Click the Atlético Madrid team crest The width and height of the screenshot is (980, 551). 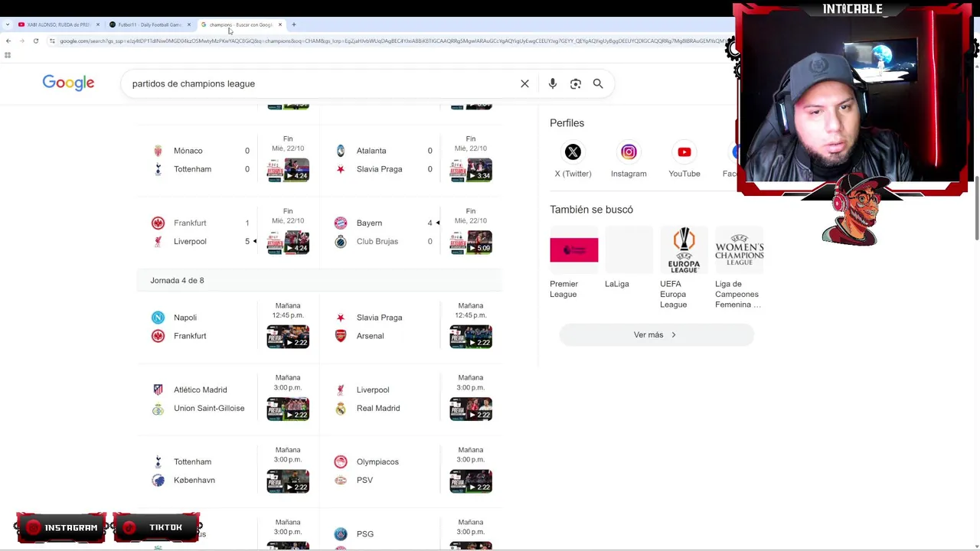pos(158,390)
